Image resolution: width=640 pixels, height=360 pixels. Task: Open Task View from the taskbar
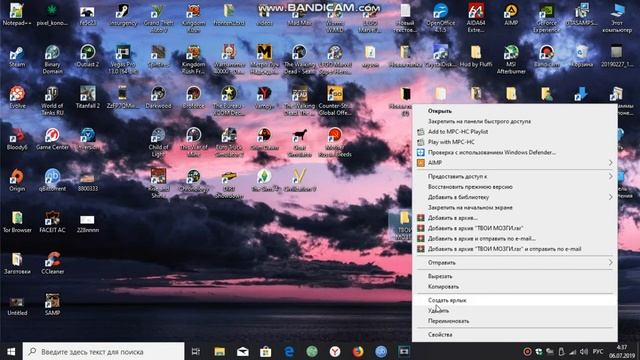click(x=196, y=351)
